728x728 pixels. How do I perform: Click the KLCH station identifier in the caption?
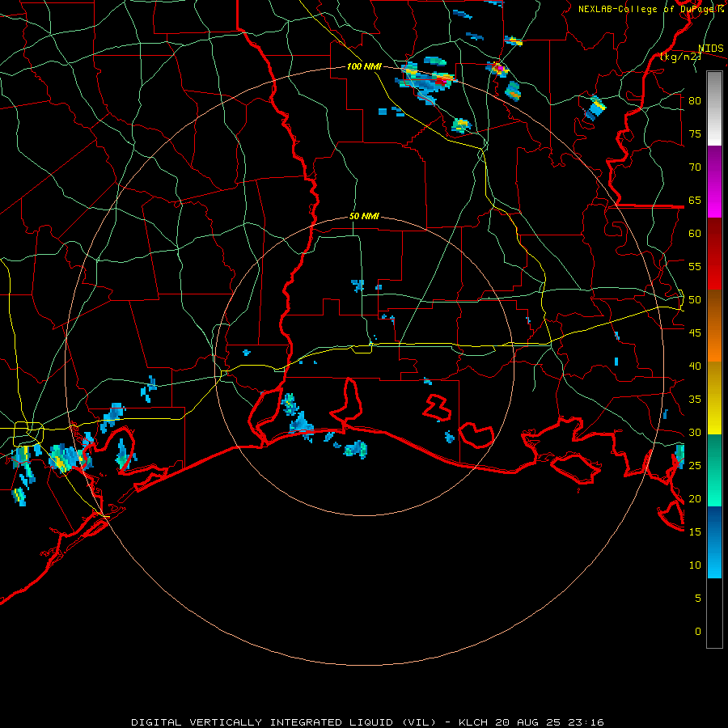pyautogui.click(x=472, y=722)
